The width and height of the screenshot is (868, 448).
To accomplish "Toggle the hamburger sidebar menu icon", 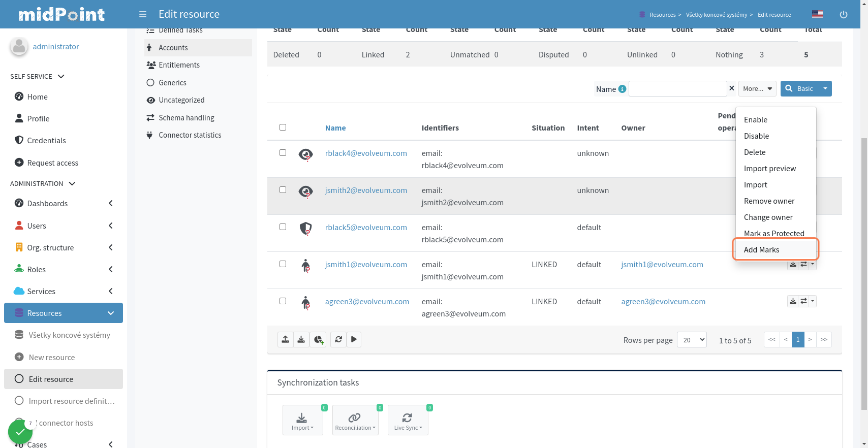I will click(x=143, y=14).
